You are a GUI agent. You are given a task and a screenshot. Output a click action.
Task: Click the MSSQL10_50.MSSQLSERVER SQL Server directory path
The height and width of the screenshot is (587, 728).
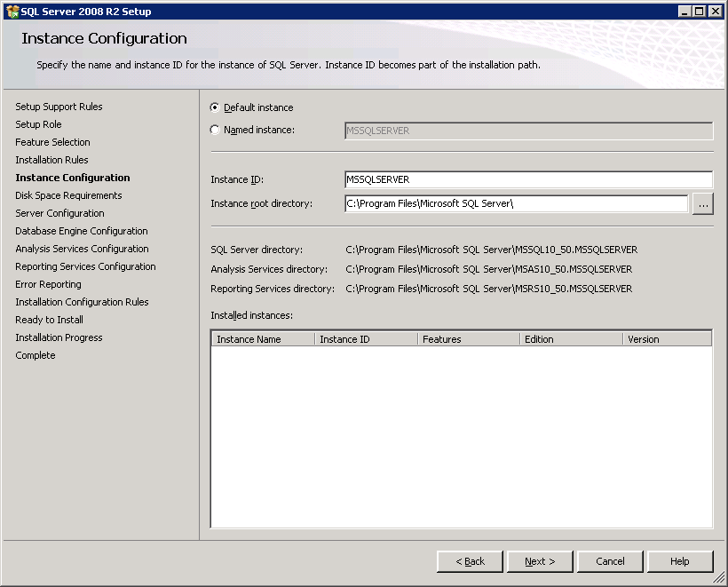point(492,250)
